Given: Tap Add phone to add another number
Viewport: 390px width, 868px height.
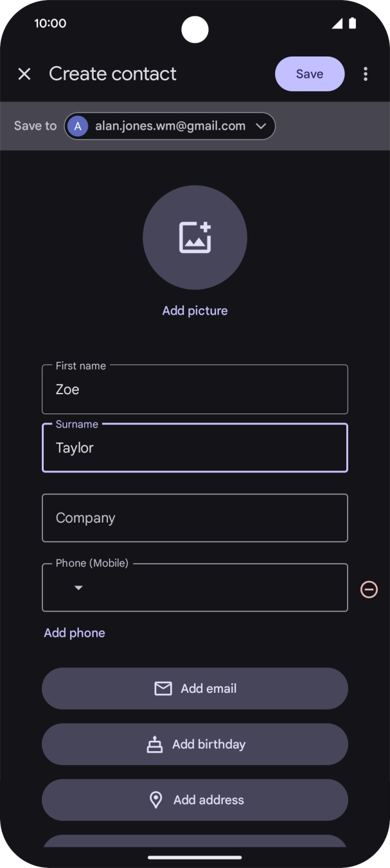Looking at the screenshot, I should [75, 633].
